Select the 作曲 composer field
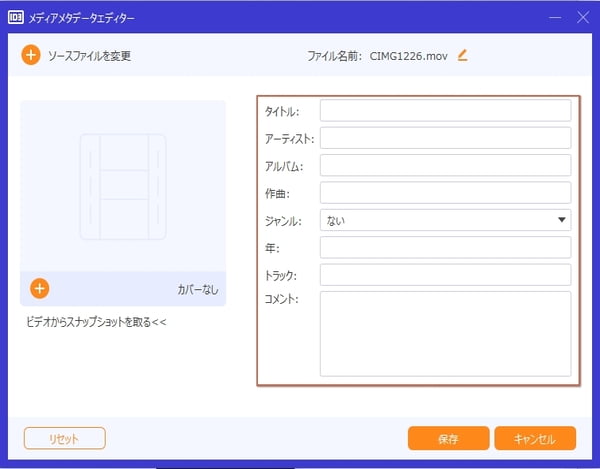The height and width of the screenshot is (469, 600). tap(445, 192)
